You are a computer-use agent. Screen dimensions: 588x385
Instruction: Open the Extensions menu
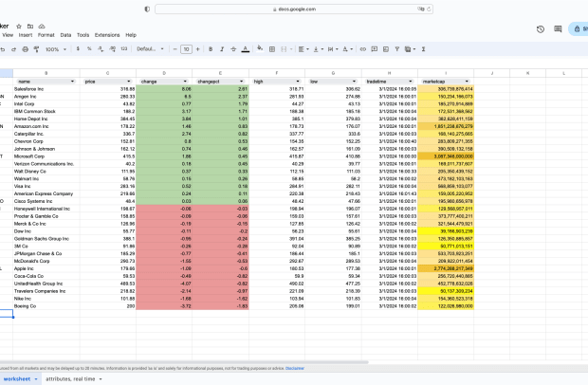107,34
